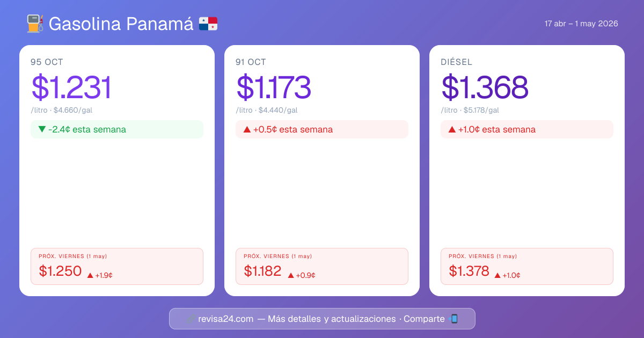
Task: Click the 95 OCT next Friday $1.250 box
Action: 117,266
